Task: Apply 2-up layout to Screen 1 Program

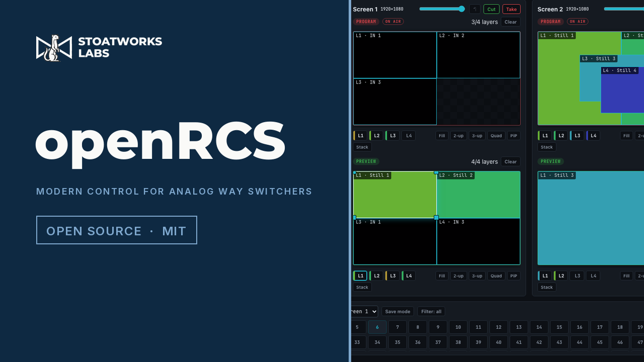Action: point(458,136)
